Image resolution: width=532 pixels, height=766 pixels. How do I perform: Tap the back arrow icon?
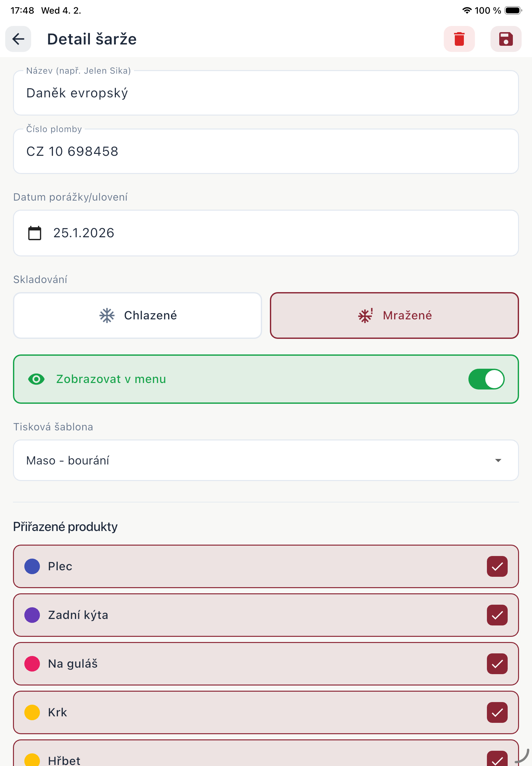coord(18,39)
